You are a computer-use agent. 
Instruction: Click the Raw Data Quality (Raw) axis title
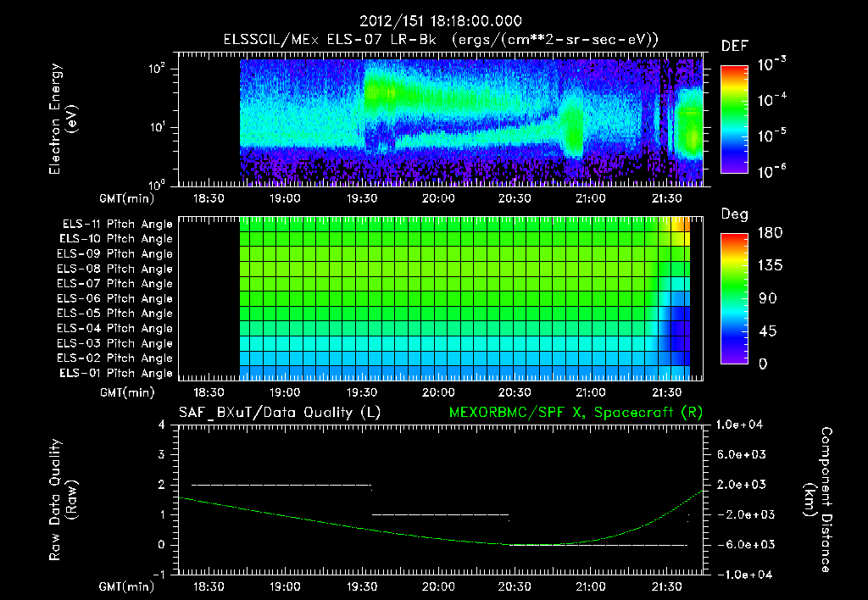click(x=63, y=500)
